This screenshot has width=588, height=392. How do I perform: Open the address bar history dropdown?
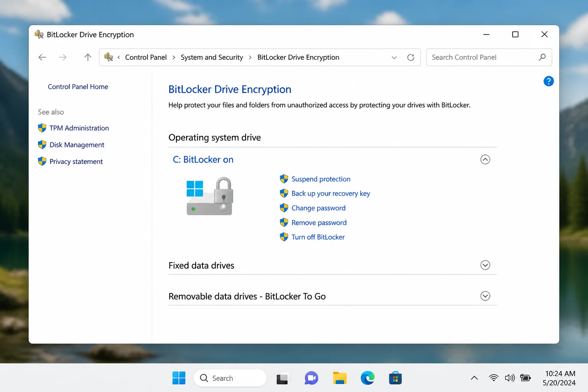[x=394, y=57]
